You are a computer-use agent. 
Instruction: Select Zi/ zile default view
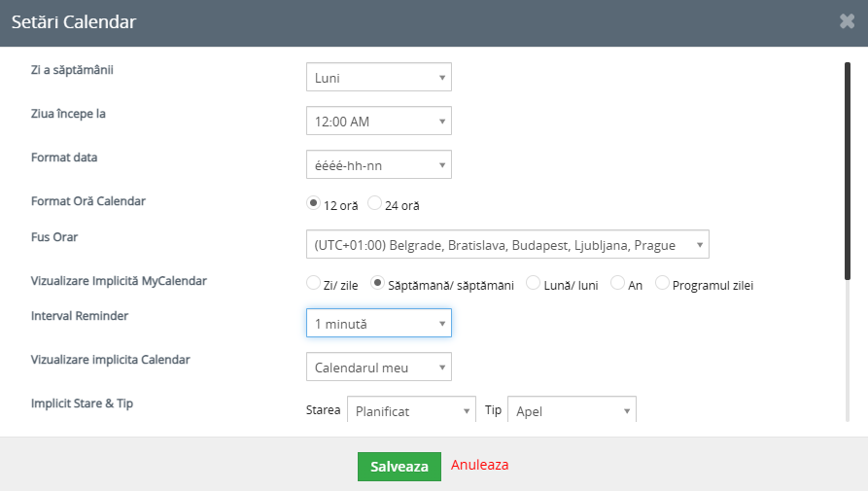[313, 283]
